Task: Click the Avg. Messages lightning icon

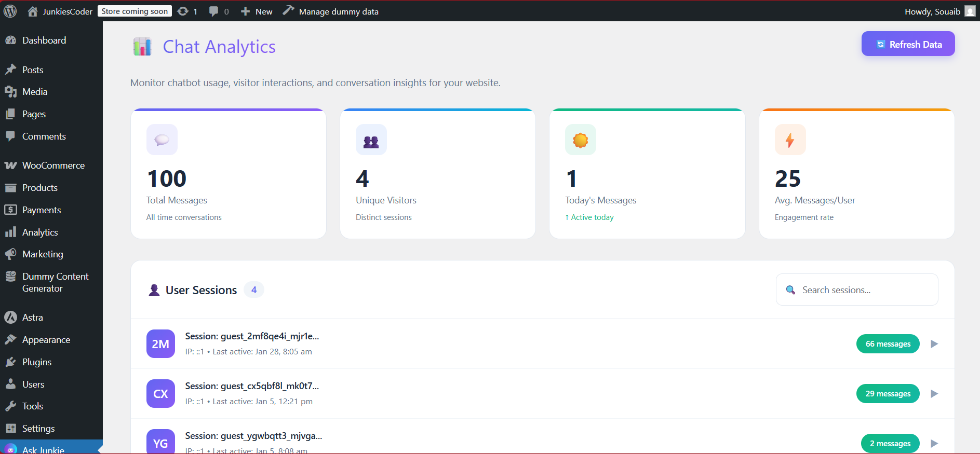Action: (x=790, y=140)
